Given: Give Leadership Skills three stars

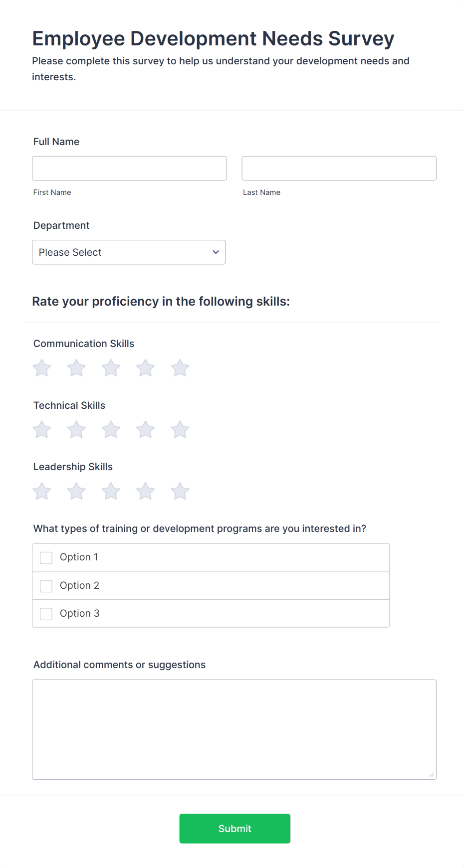Looking at the screenshot, I should [x=111, y=491].
